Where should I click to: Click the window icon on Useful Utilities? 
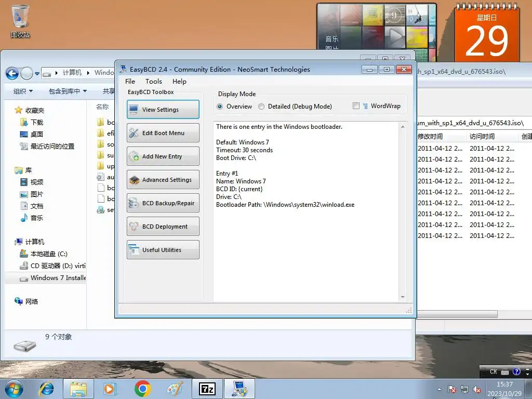pos(134,250)
